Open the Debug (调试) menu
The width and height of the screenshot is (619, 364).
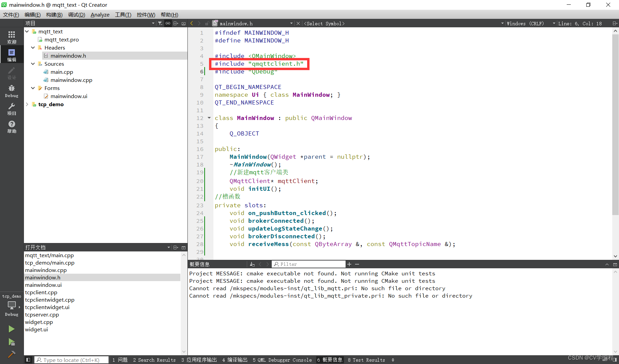click(x=77, y=14)
